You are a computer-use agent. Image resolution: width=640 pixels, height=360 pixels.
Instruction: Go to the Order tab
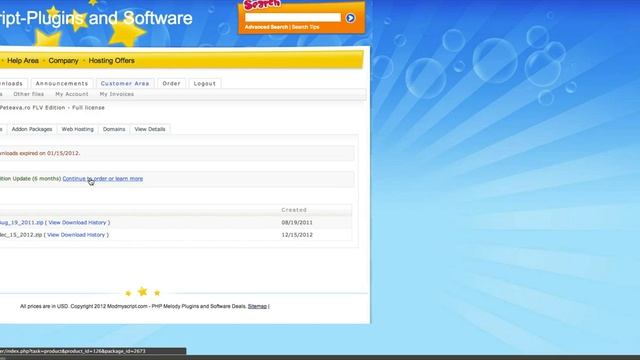(x=171, y=83)
